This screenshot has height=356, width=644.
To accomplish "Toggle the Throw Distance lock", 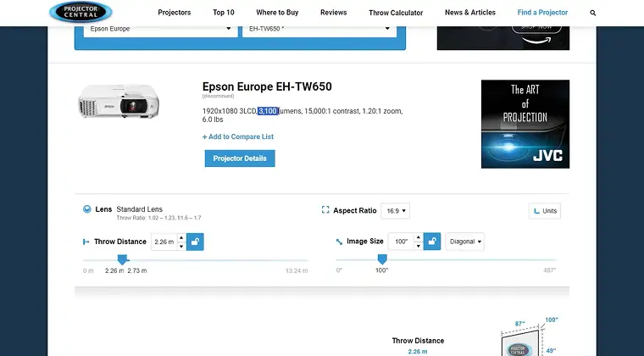I will [195, 242].
